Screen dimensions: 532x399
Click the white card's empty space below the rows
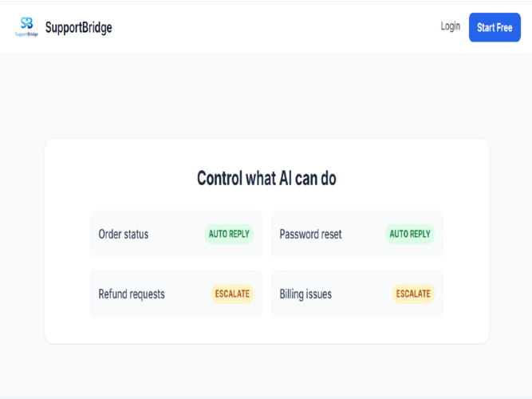(266, 330)
